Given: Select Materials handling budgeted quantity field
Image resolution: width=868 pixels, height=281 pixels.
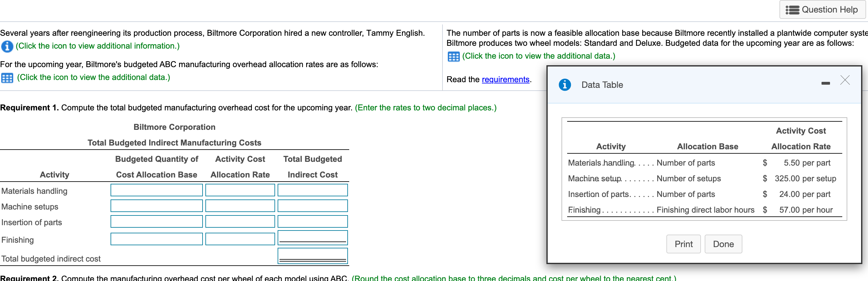Looking at the screenshot, I should click(157, 190).
